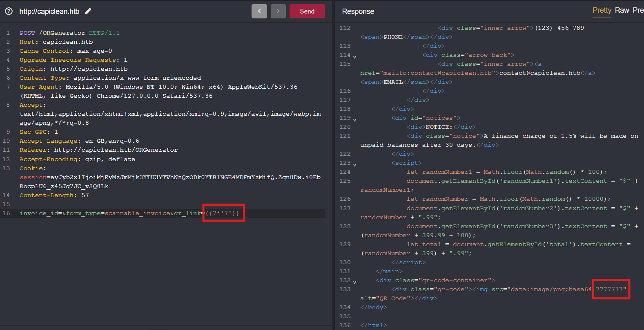644x330 pixels.
Task: Switch to the Pretty response tab
Action: tap(602, 10)
